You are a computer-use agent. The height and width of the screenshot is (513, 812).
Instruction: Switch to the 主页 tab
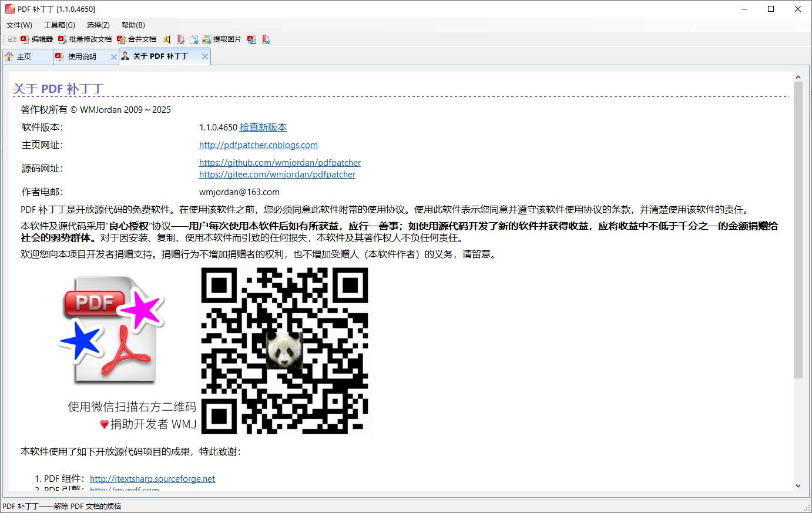point(24,57)
